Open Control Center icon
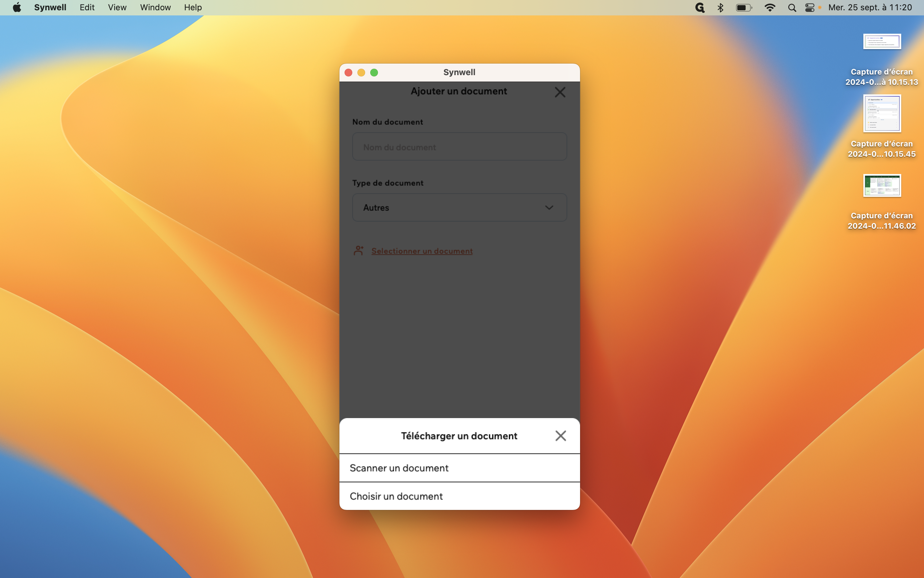924x578 pixels. (810, 8)
